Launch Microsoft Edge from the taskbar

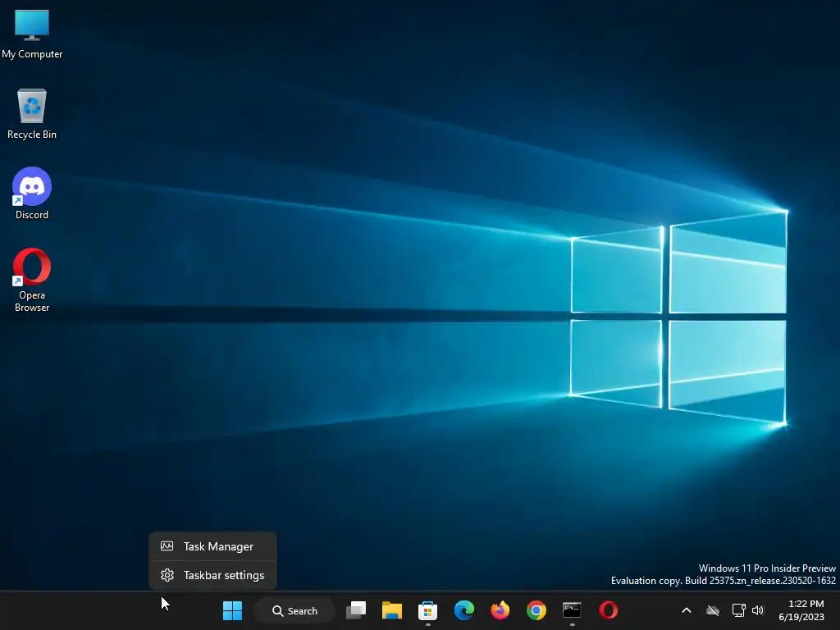pyautogui.click(x=464, y=610)
